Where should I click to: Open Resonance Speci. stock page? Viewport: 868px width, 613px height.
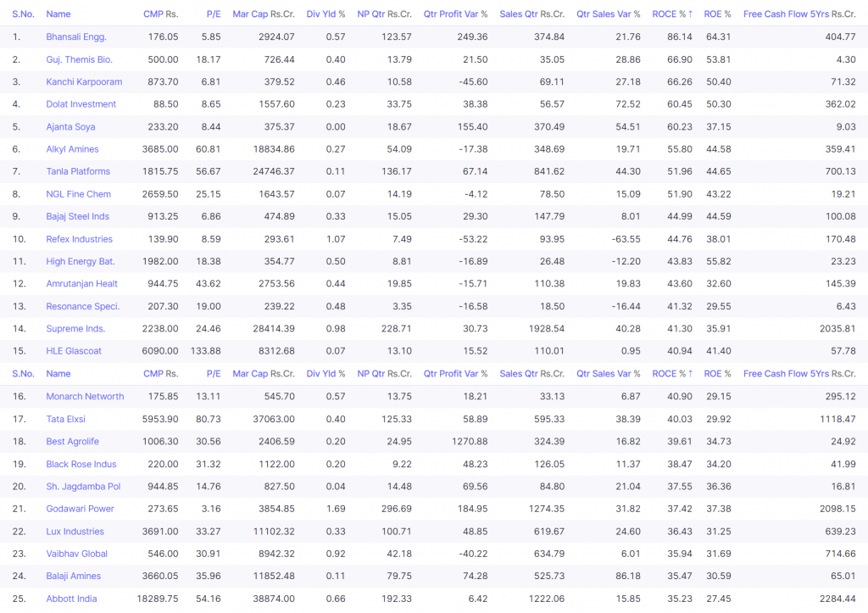click(82, 306)
